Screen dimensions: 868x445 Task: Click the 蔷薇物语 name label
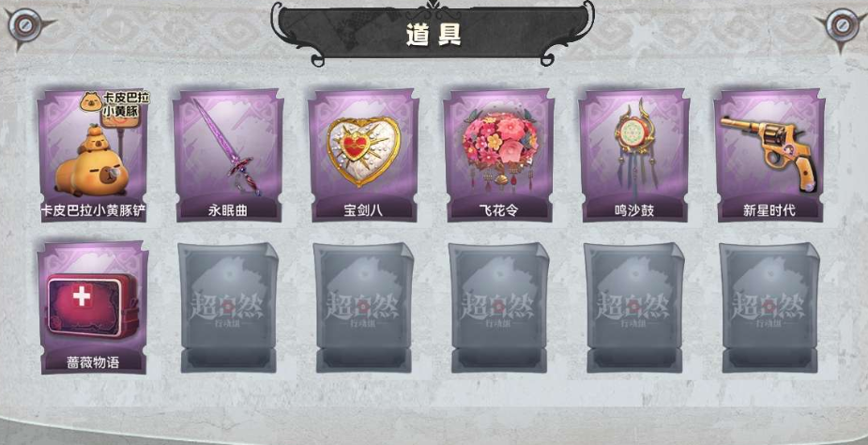(93, 363)
